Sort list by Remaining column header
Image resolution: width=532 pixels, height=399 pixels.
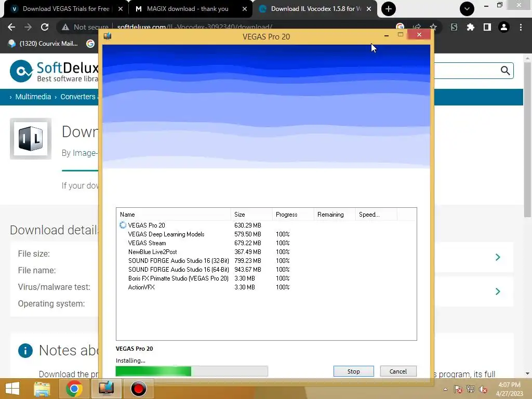click(x=334, y=215)
